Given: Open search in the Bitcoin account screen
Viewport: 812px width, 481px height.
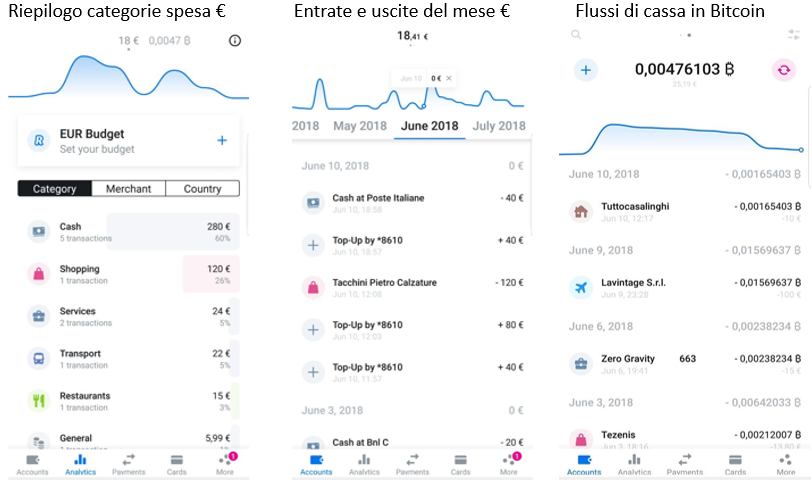Looking at the screenshot, I should 576,35.
